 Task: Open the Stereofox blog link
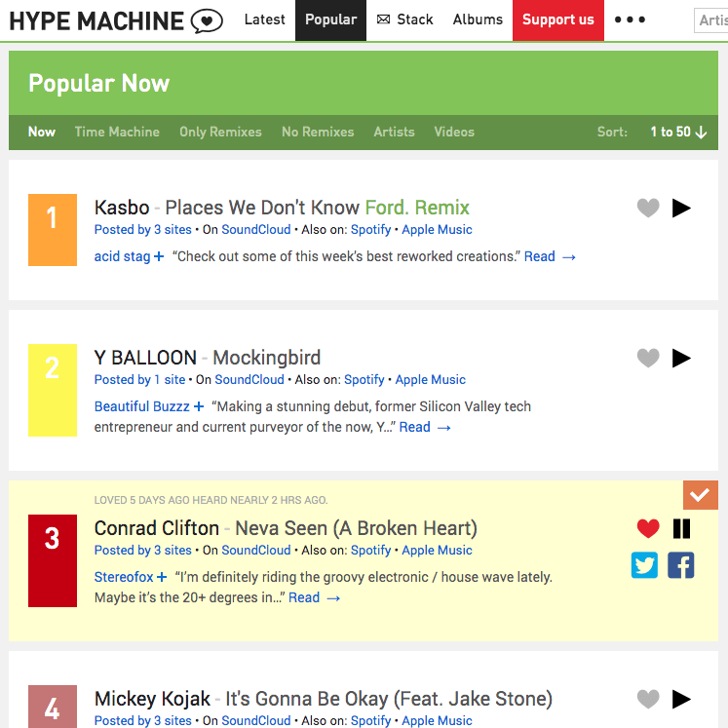pyautogui.click(x=124, y=577)
